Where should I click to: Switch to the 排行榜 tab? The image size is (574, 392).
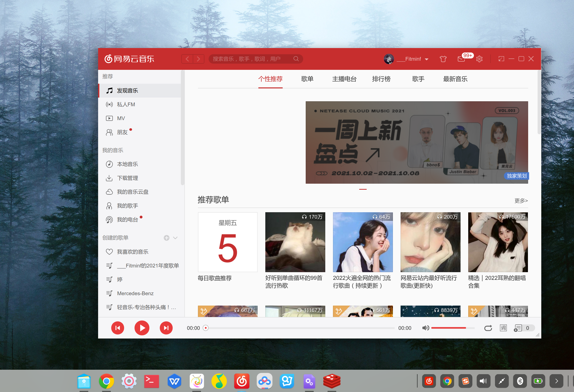pos(381,79)
